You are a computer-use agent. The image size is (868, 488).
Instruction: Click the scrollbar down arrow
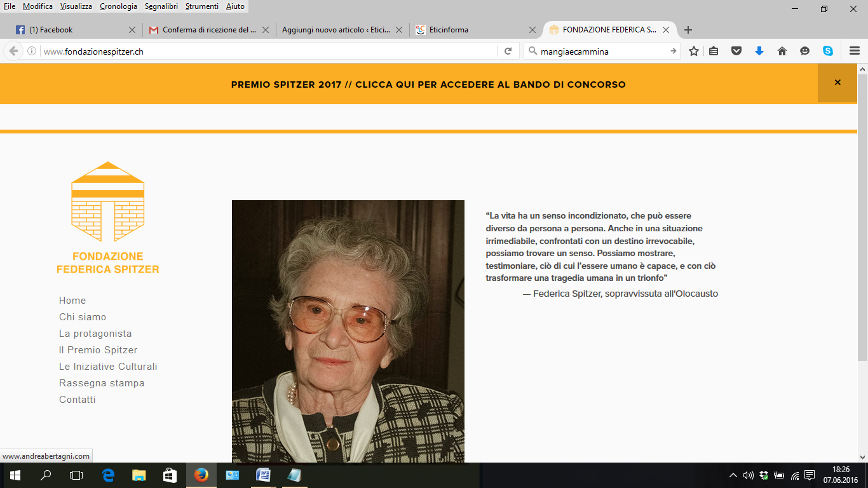coord(862,457)
